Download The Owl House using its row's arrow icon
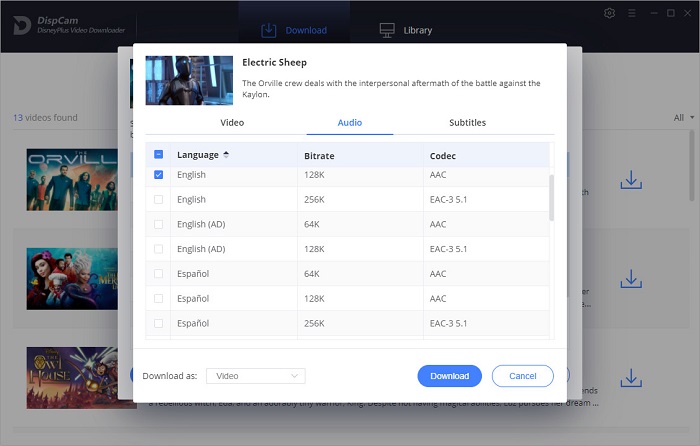Screen dimensions: 700x446 tap(631, 378)
